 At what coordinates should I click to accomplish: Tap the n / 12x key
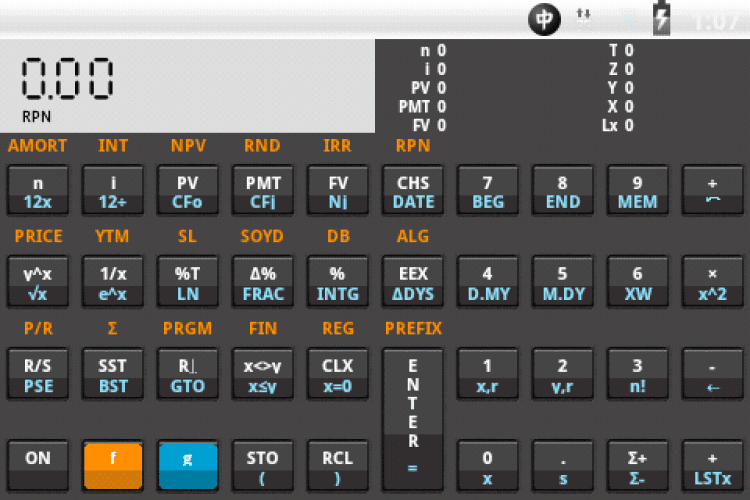point(38,190)
